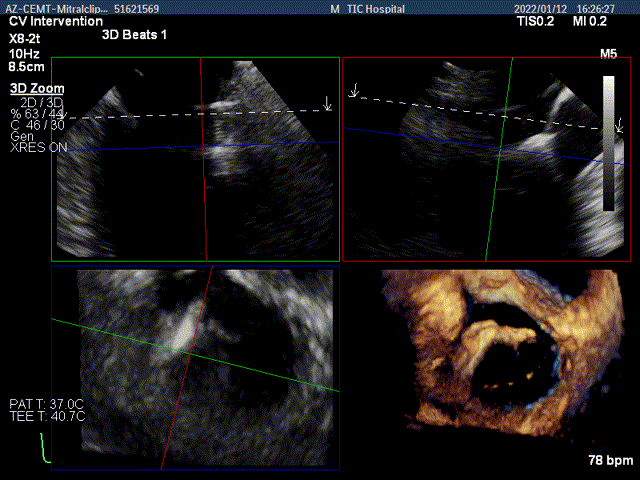The height and width of the screenshot is (480, 640).
Task: Click the CV Intervention preset text
Action: click(54, 20)
